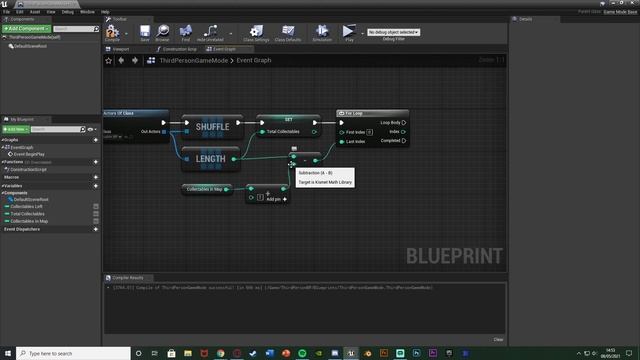This screenshot has width=640, height=360.
Task: Start Simulation from the toolbar
Action: (322, 33)
